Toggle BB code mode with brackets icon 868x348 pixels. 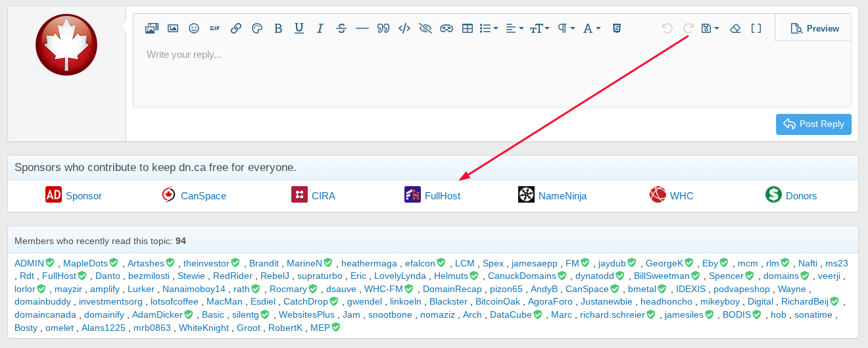pos(756,28)
